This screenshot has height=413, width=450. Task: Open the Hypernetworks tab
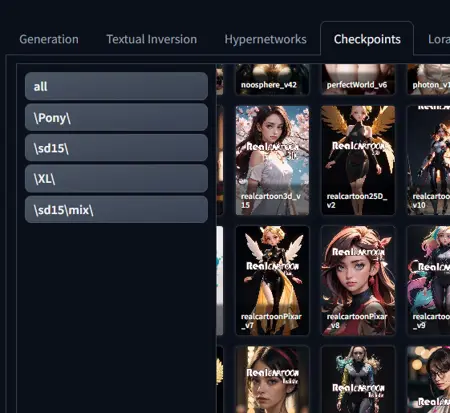tap(265, 39)
